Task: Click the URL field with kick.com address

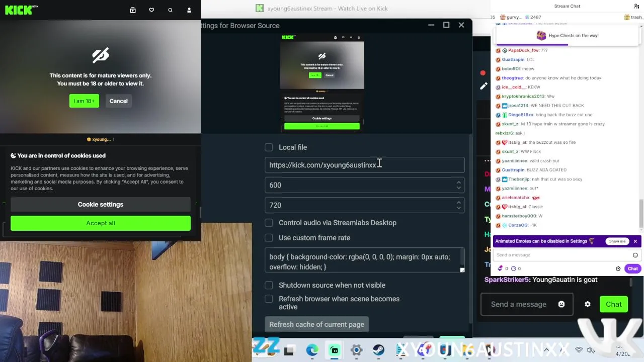Action: pyautogui.click(x=365, y=165)
